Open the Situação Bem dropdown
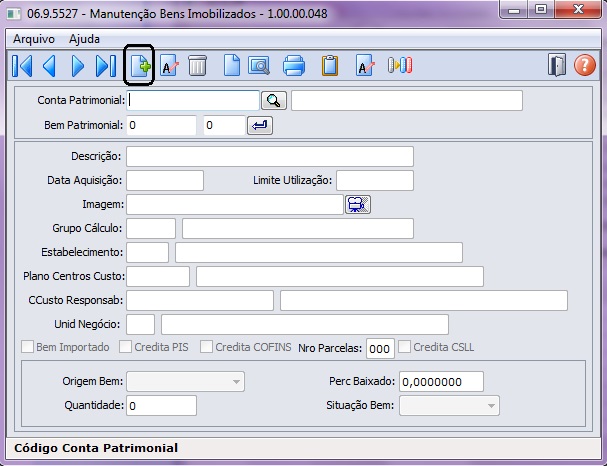Viewport: 607px width, 466px height. [x=449, y=406]
